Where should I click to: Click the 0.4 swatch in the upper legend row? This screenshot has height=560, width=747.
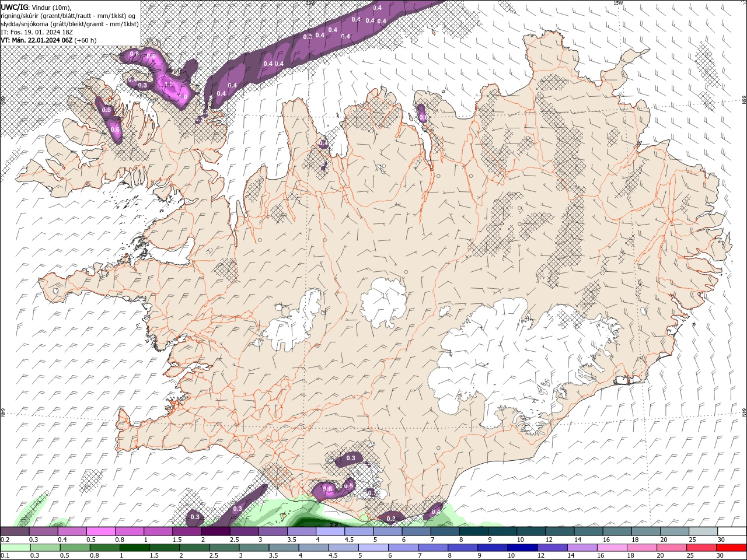pos(72,531)
